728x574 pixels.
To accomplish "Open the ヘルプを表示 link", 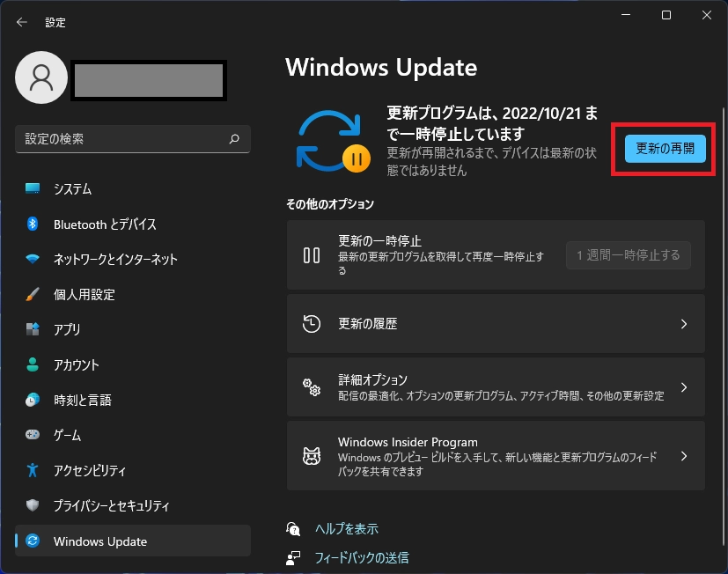I will 346,529.
